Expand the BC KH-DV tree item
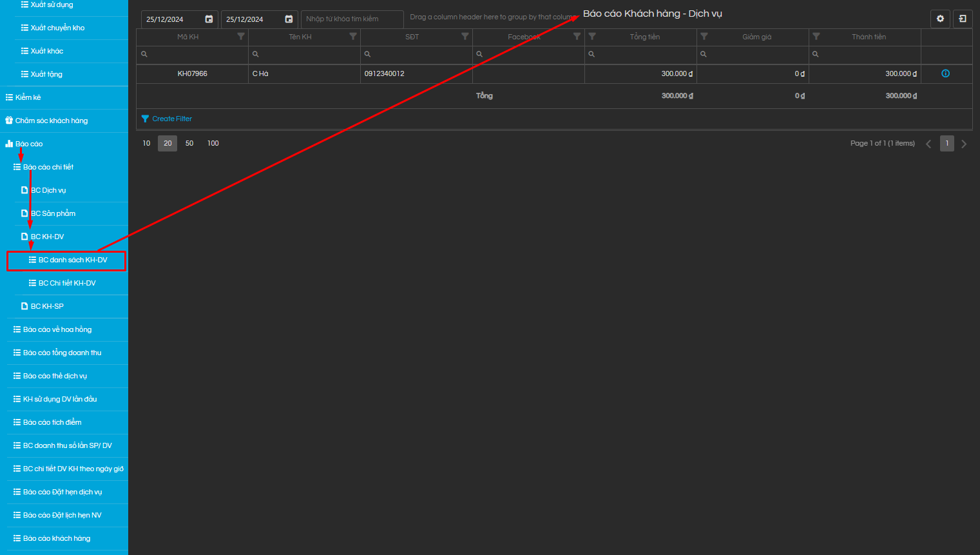 click(x=48, y=237)
